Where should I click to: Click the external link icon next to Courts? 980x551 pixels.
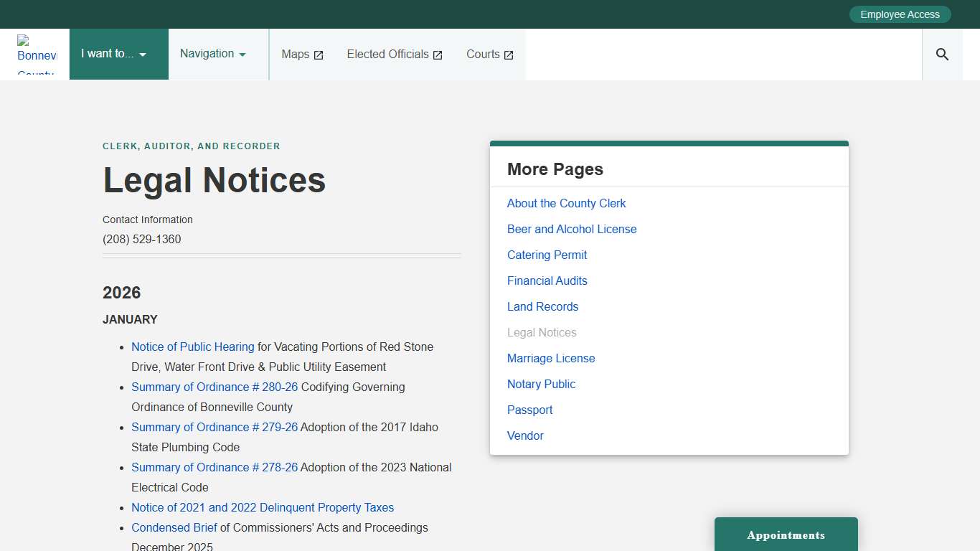[509, 54]
